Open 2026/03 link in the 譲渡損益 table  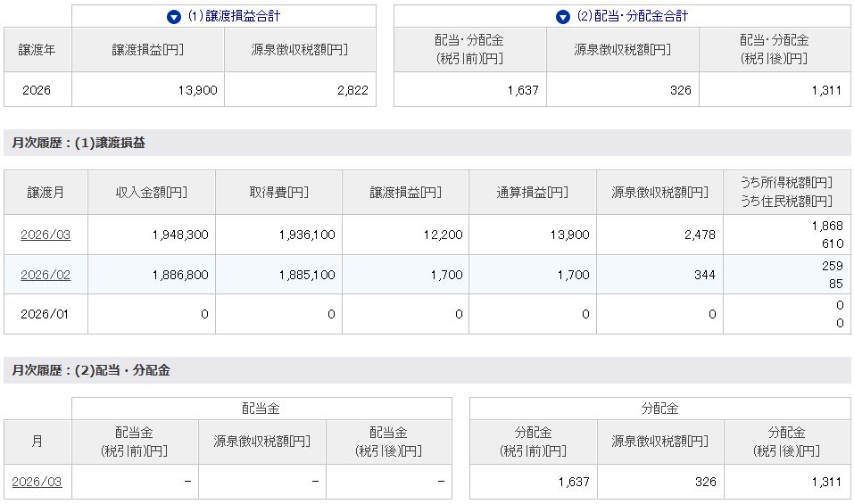pos(46,235)
